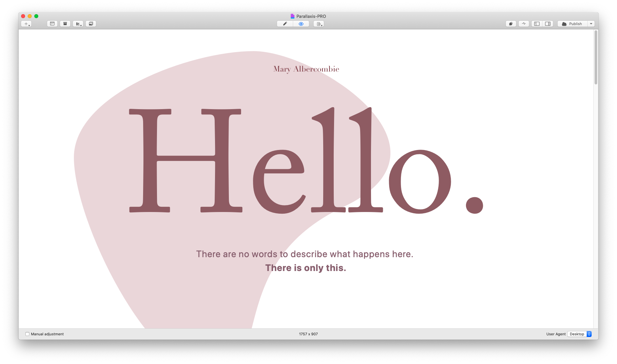Open the page layout window icon
This screenshot has width=617, height=364.
(52, 24)
